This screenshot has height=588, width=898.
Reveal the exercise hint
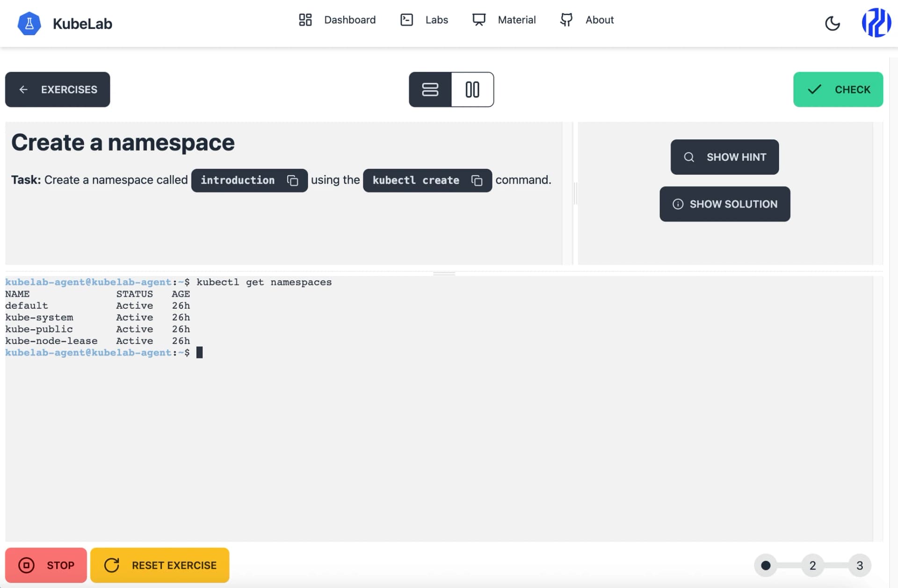724,157
